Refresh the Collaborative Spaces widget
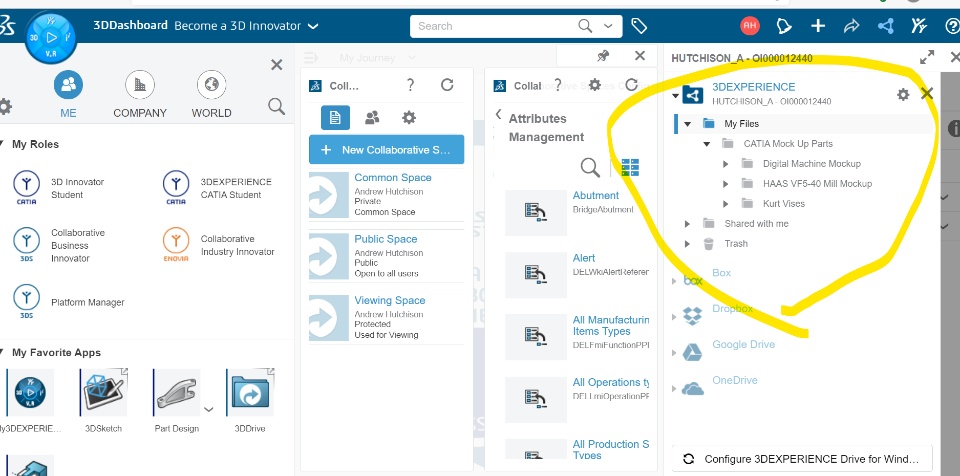The image size is (960, 476). [447, 85]
